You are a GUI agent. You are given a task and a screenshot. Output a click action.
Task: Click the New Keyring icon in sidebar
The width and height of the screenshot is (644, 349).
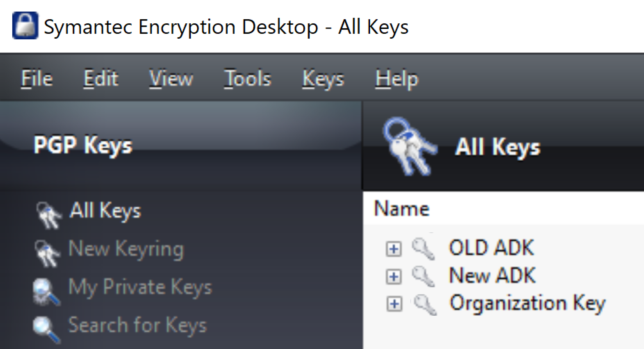(47, 253)
